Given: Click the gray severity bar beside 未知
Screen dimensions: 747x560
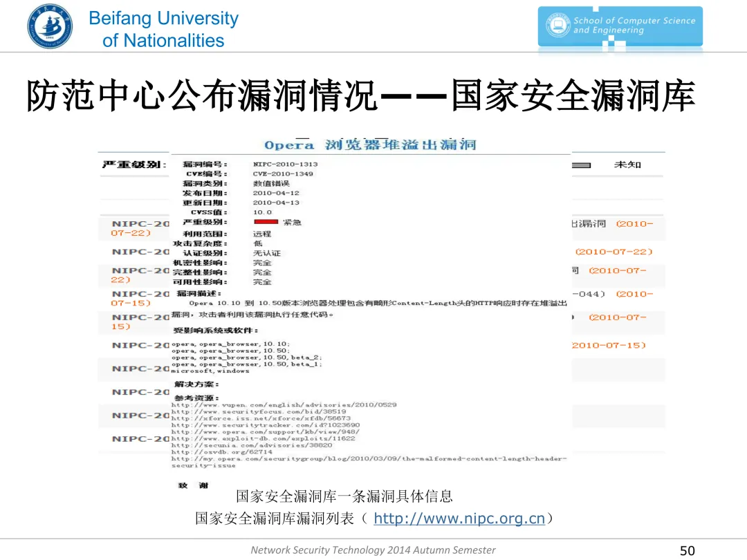Looking at the screenshot, I should tap(581, 165).
